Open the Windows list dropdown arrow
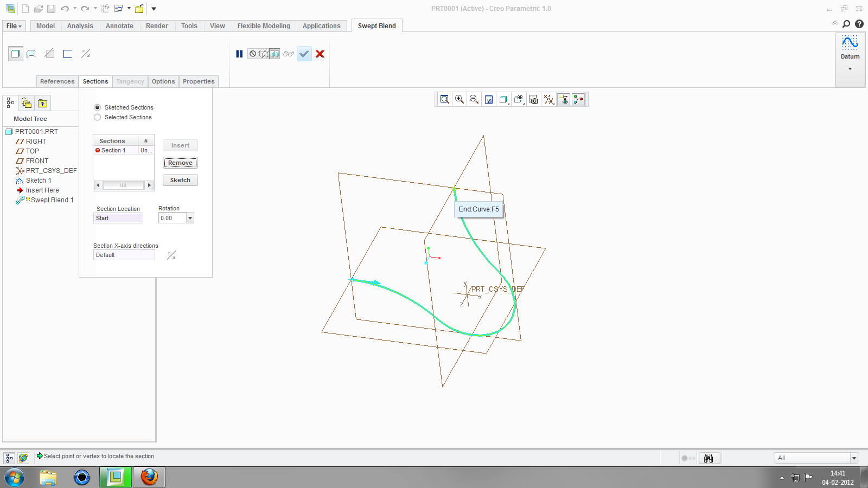The height and width of the screenshot is (488, 868). pos(129,9)
